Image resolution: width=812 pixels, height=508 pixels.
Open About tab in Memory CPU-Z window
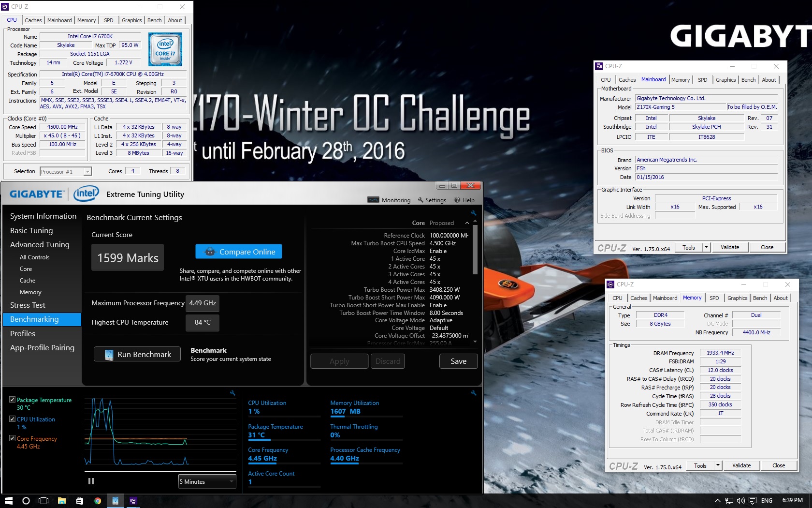[x=780, y=298]
